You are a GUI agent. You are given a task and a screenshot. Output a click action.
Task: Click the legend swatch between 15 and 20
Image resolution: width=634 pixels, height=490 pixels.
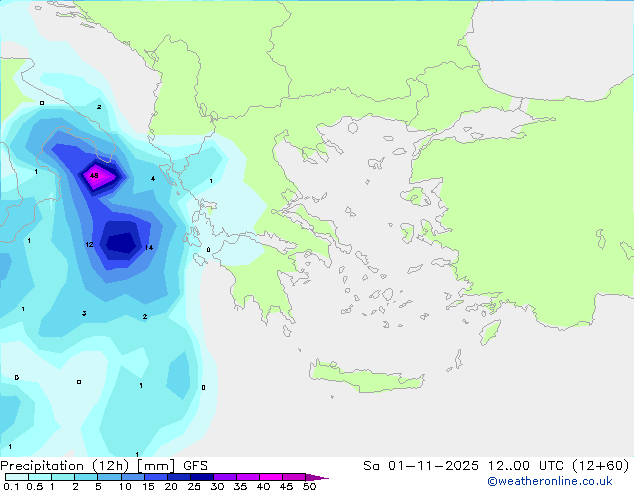point(156,477)
